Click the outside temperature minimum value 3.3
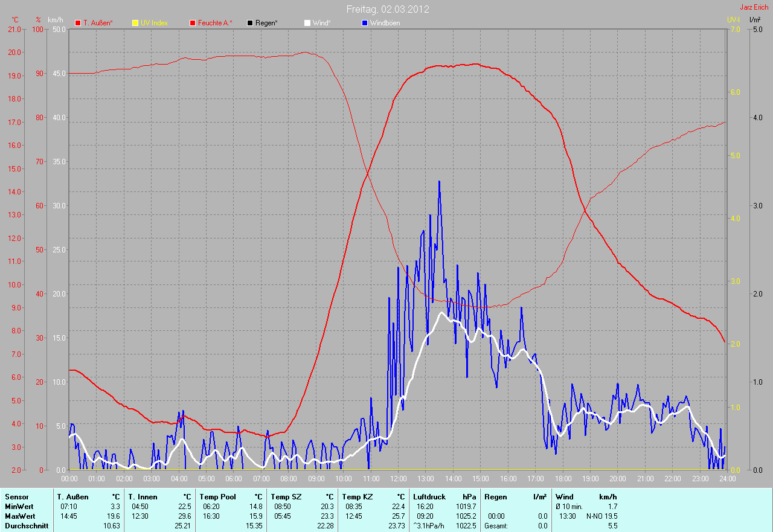 (x=115, y=507)
